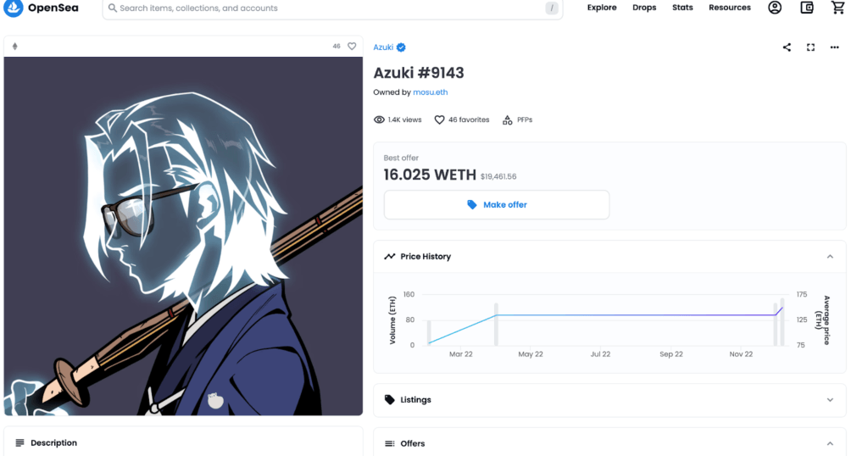Screen dimensions: 868x456
Task: Go to the Azuki collection page
Action: (383, 47)
